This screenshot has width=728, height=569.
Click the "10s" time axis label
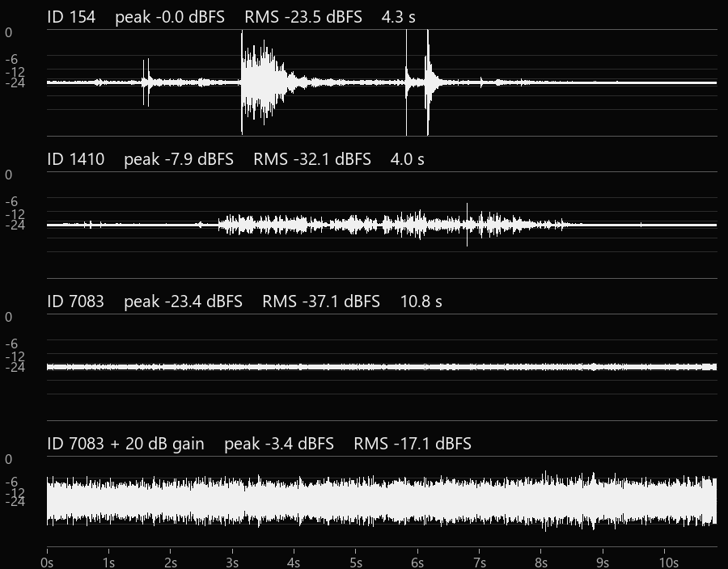pos(669,563)
